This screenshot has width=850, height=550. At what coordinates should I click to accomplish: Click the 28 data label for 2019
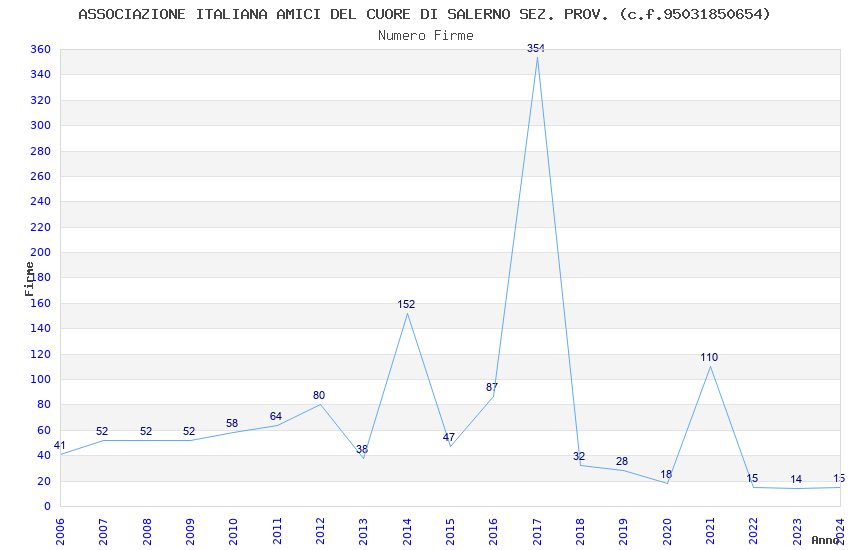pyautogui.click(x=622, y=462)
